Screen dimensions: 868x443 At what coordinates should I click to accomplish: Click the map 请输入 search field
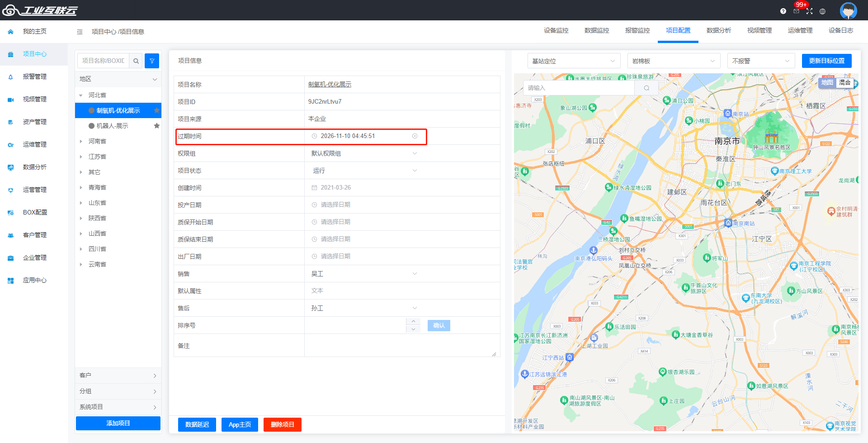(x=580, y=88)
